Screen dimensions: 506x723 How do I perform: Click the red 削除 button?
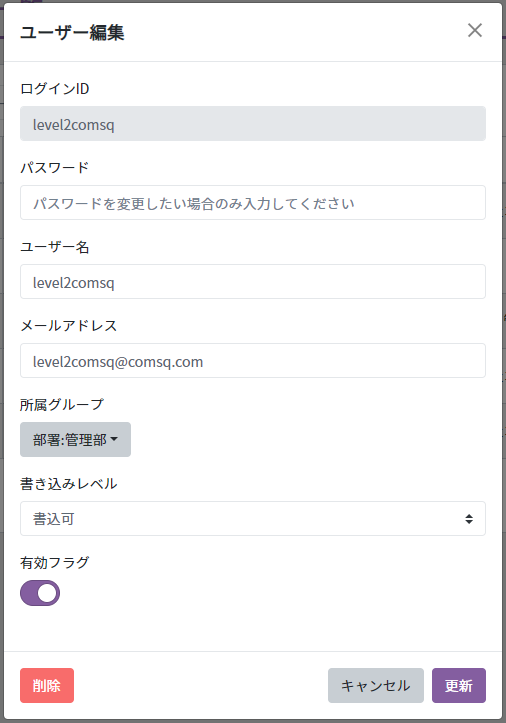[x=47, y=685]
